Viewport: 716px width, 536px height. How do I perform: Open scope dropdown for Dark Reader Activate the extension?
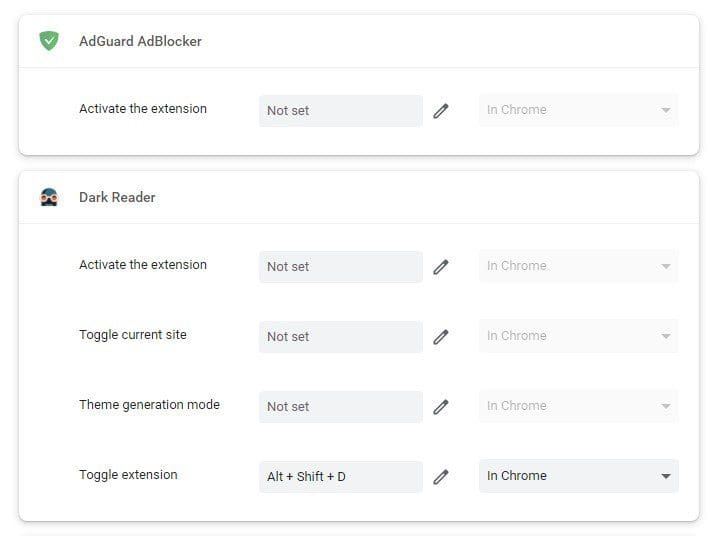pos(579,266)
